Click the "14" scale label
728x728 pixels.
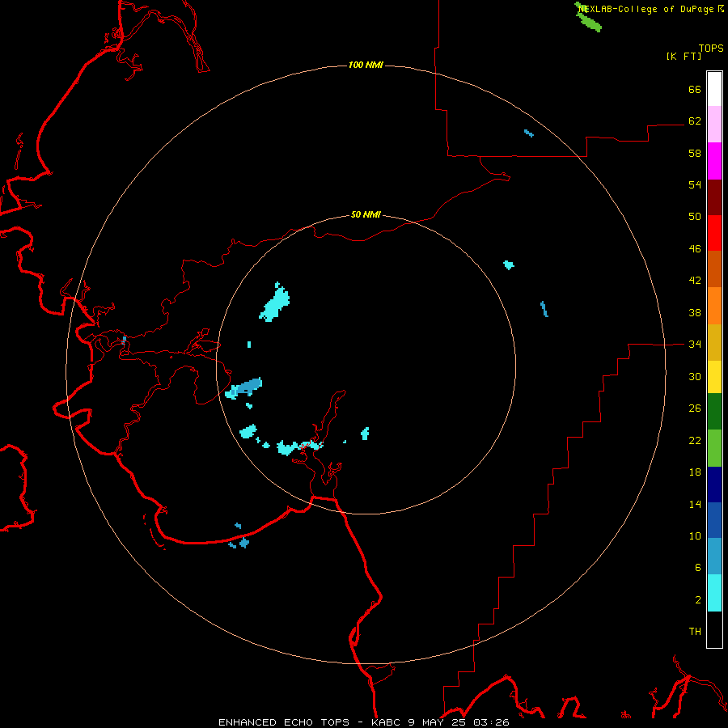[695, 504]
